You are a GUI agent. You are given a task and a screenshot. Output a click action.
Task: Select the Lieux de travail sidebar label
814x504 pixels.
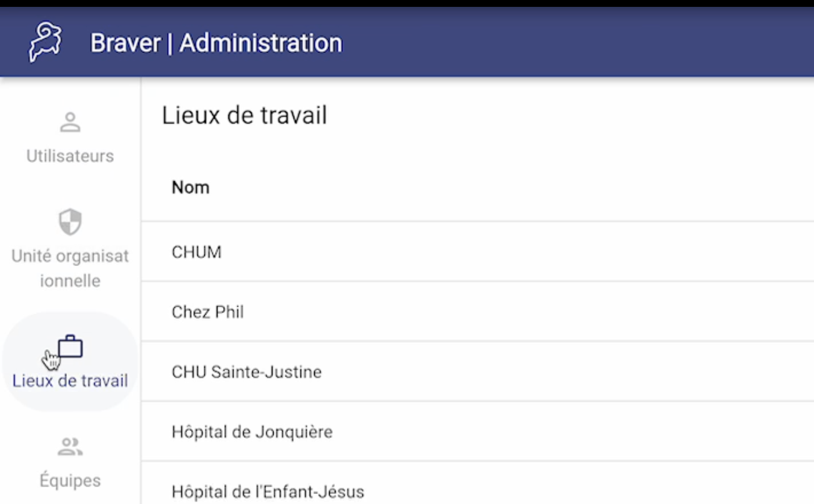tap(70, 381)
